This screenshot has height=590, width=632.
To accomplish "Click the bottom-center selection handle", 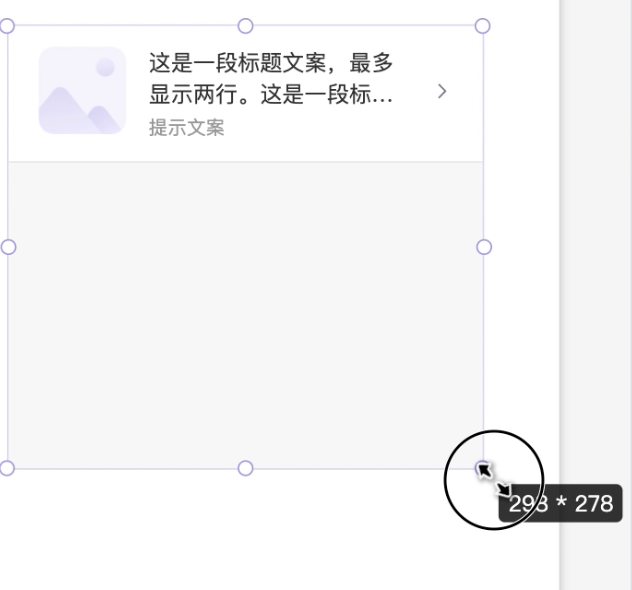I will pyautogui.click(x=245, y=468).
